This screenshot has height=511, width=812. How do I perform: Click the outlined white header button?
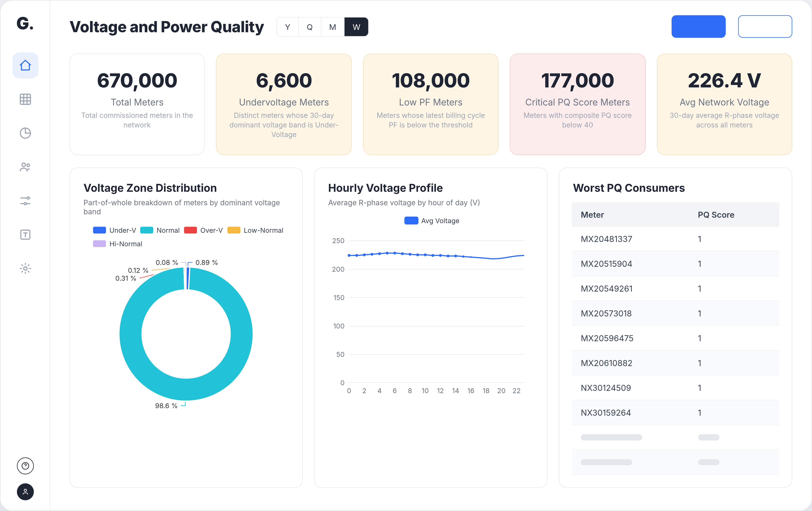pos(765,26)
